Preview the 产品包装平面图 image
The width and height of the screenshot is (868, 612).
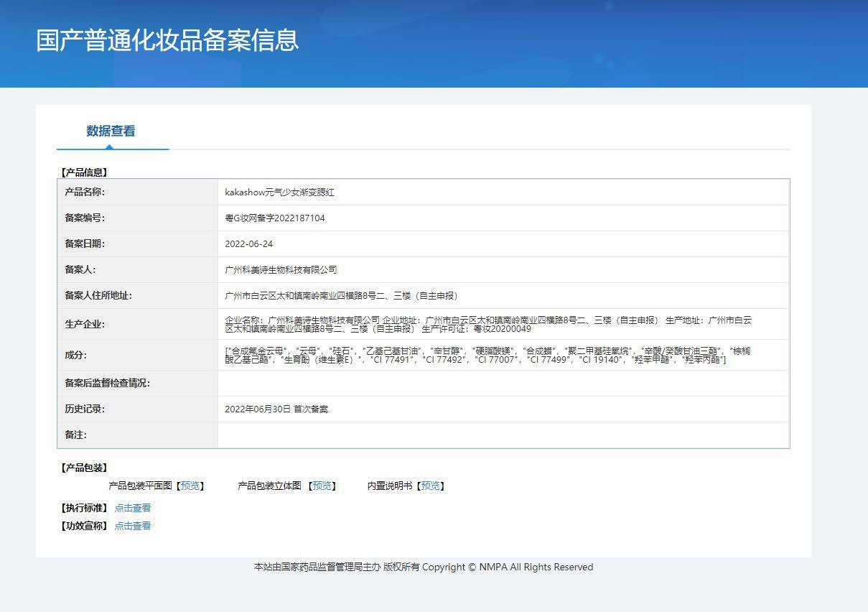[190, 486]
